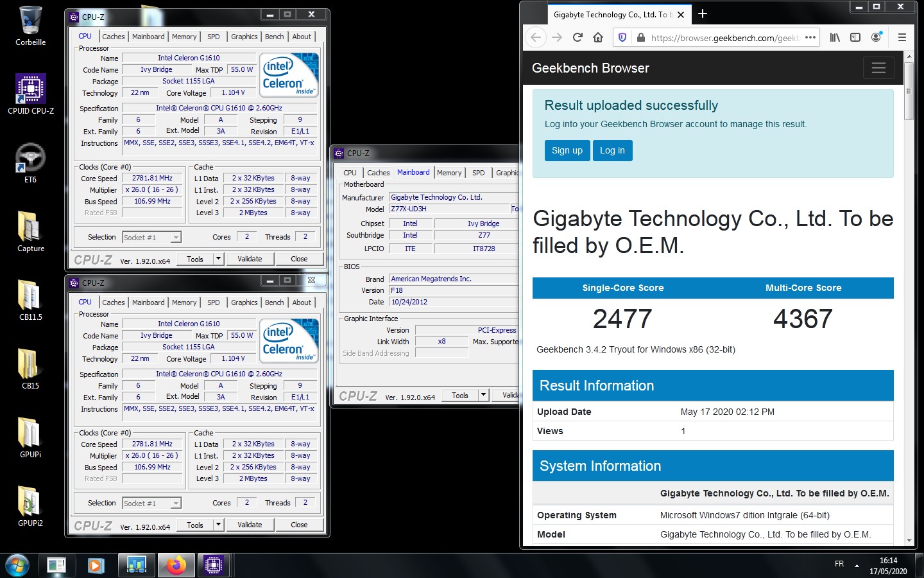Click the Geekbench page scrollbar down arrow
Screen dimensions: 924x578
coord(909,541)
